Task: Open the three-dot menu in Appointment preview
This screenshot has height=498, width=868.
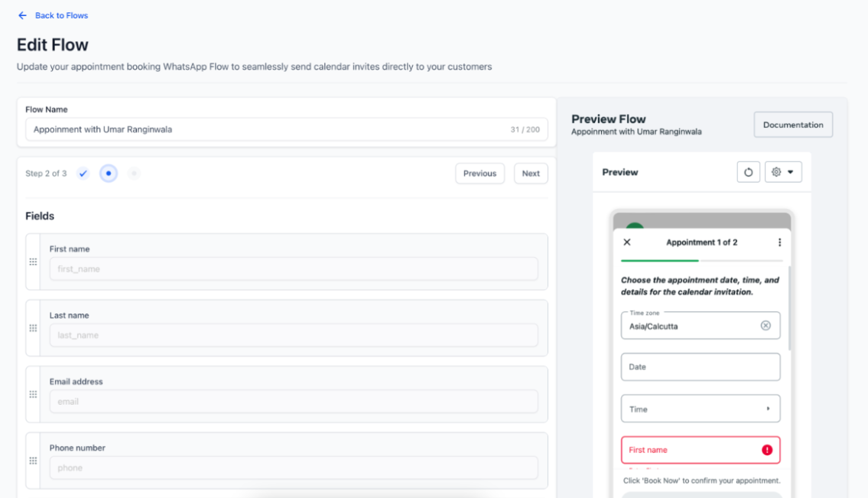Action: point(779,242)
